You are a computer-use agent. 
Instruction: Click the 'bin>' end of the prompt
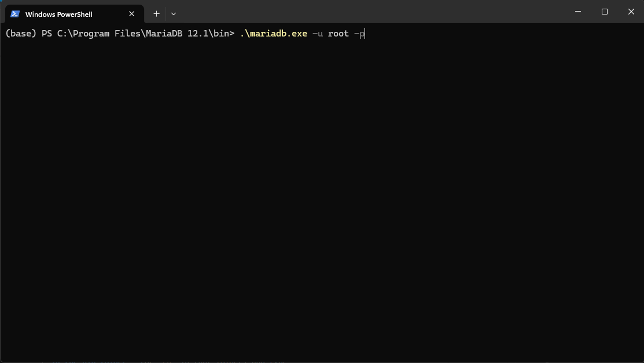coord(224,34)
